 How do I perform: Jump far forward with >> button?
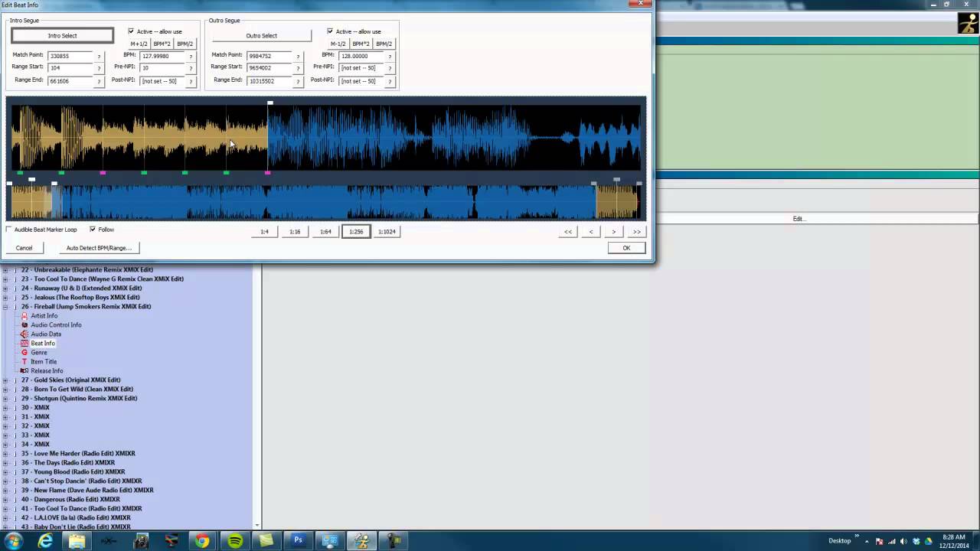click(636, 231)
